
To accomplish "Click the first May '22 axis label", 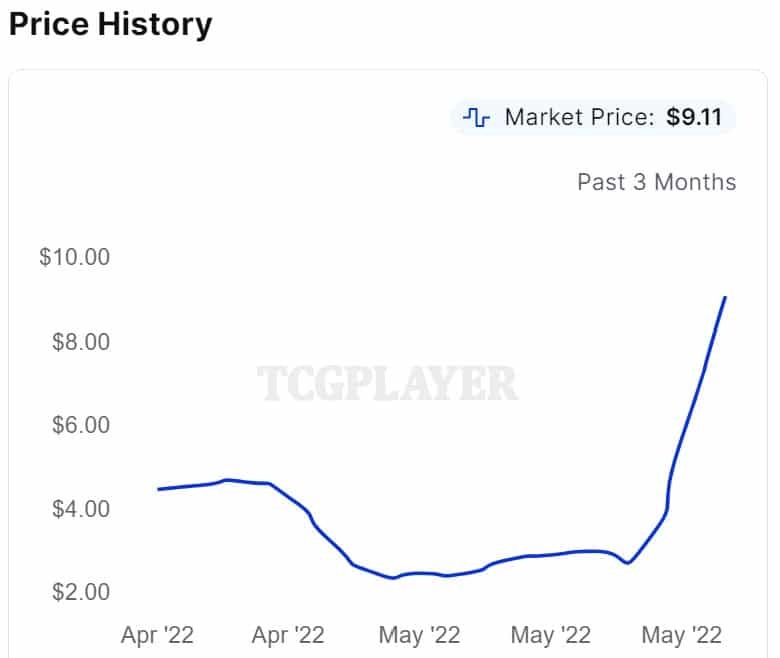I will [x=420, y=635].
